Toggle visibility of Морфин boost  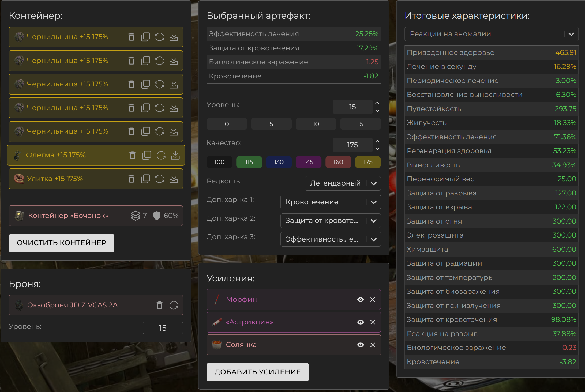coord(361,300)
